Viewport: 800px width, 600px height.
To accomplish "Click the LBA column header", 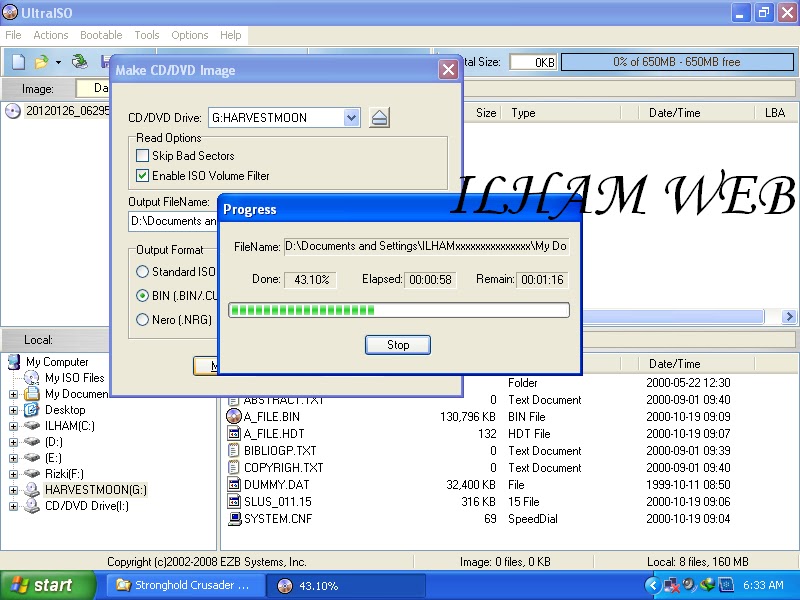I will tap(774, 113).
